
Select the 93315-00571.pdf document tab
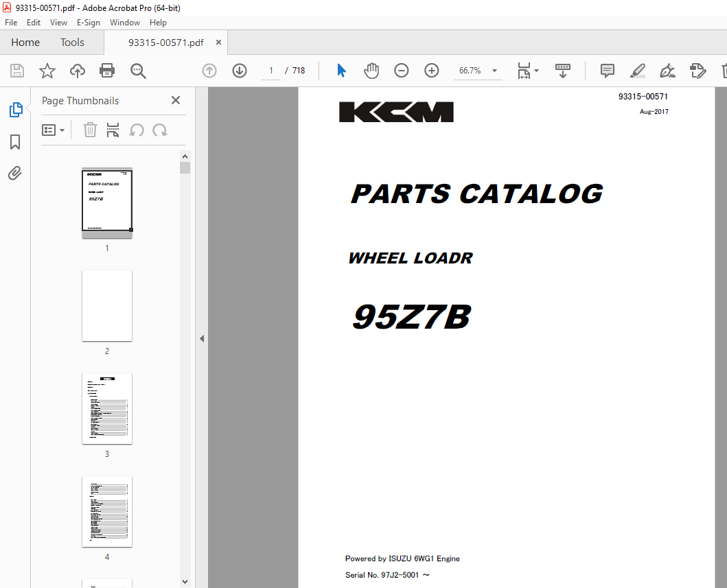(165, 43)
